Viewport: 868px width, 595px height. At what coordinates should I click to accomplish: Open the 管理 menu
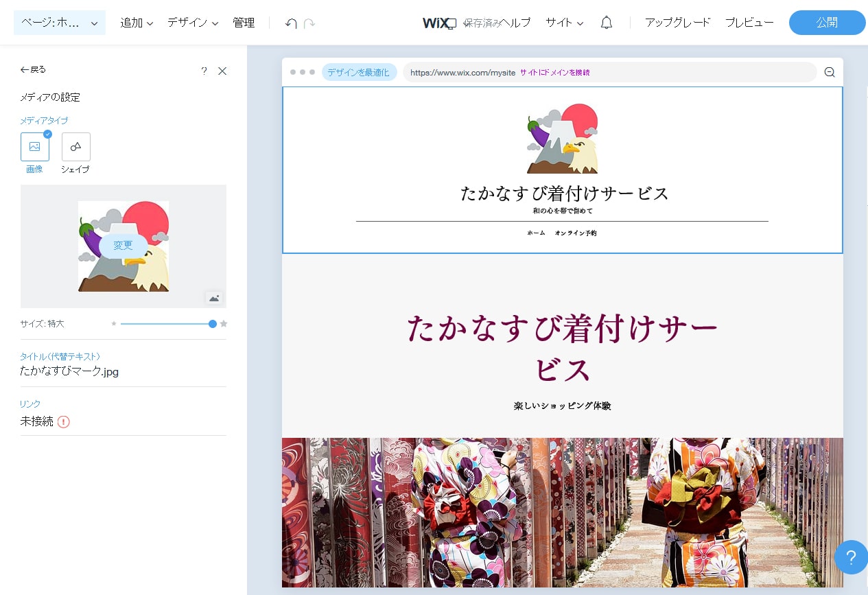(244, 23)
